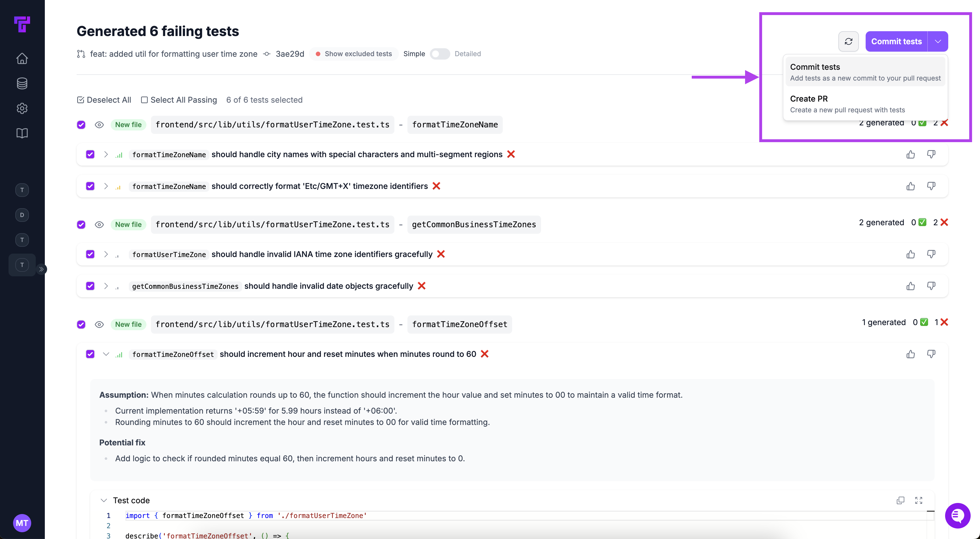Expand the sidebar with double-chevron icon
The image size is (980, 539).
[41, 269]
